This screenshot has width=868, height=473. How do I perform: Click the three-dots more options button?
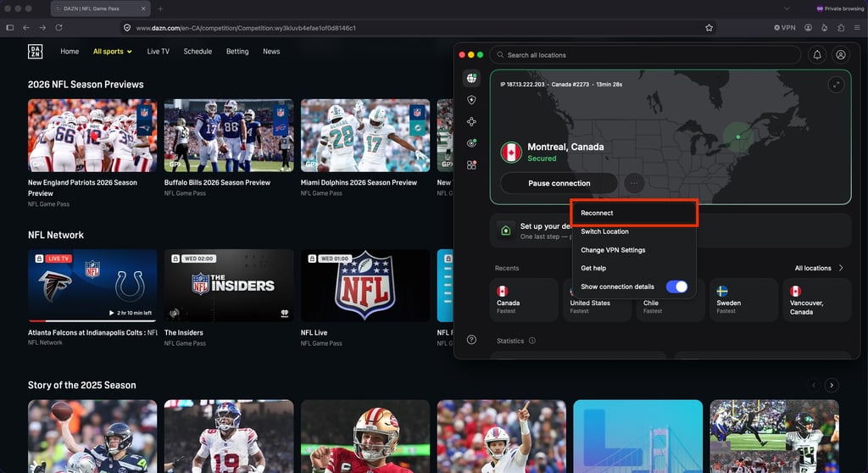pos(634,183)
